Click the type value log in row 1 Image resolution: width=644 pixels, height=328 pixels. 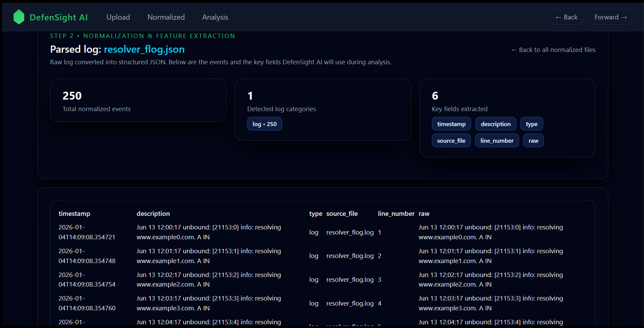point(314,232)
